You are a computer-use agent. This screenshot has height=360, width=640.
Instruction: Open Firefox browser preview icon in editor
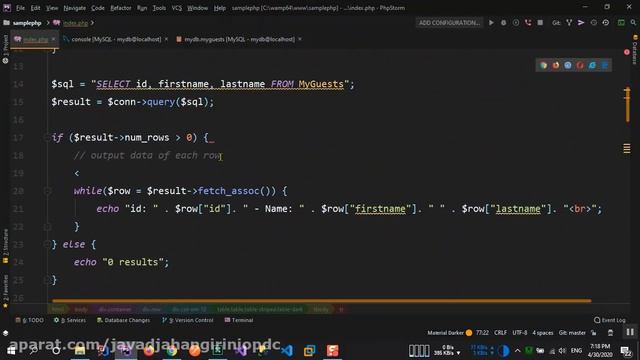[556, 65]
